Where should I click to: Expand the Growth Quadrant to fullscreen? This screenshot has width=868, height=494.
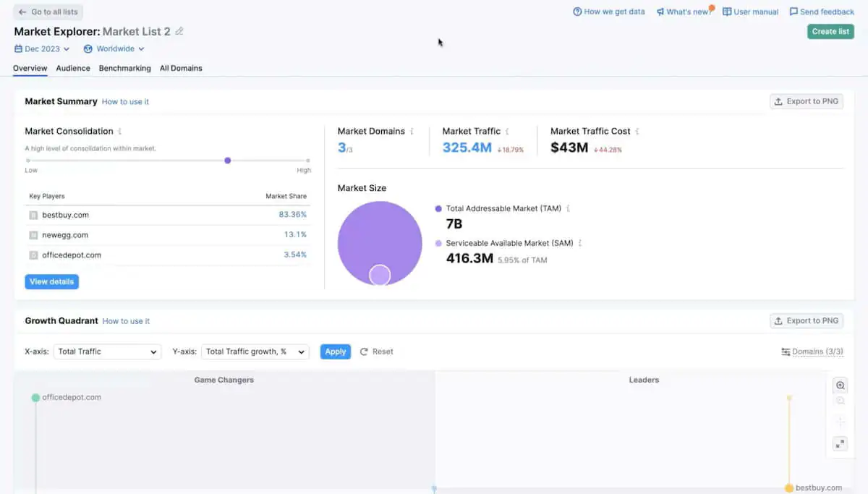[x=840, y=443]
